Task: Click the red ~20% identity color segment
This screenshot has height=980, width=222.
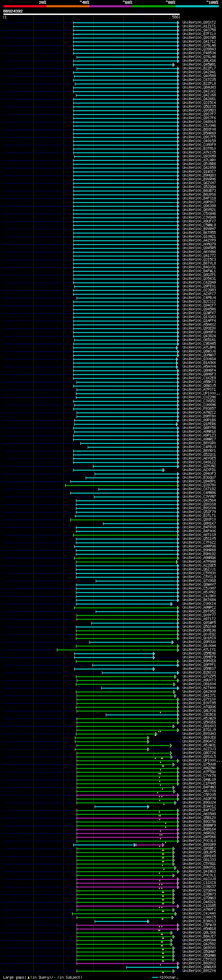Action: [25, 6]
